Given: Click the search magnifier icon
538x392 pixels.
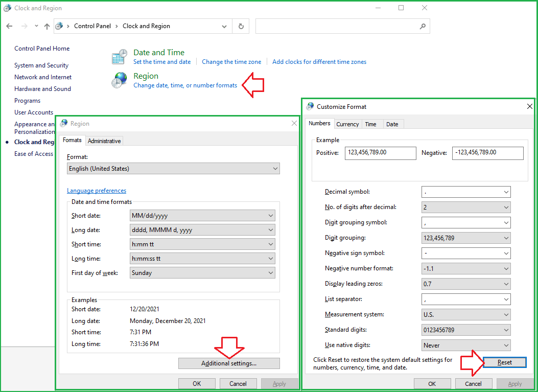Looking at the screenshot, I should coord(423,26).
